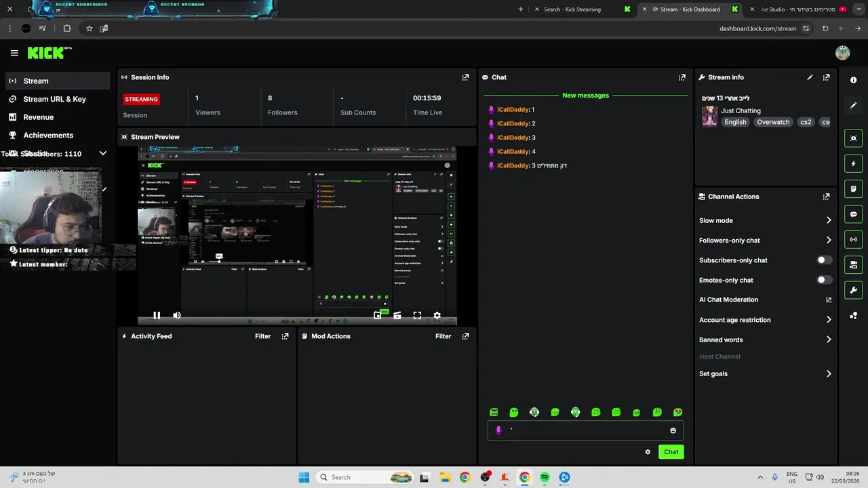The image size is (868, 488).
Task: Toggle the wrench stream info widget in sidebar
Action: pyautogui.click(x=853, y=290)
